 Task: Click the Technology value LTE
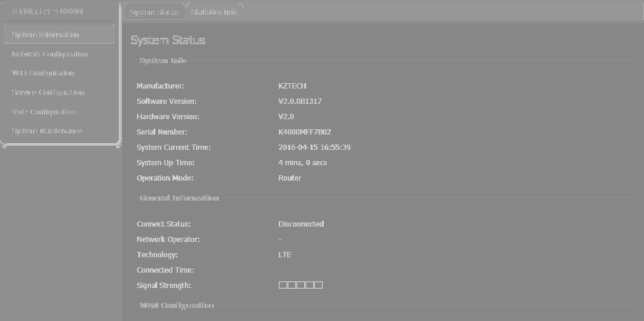coord(285,254)
